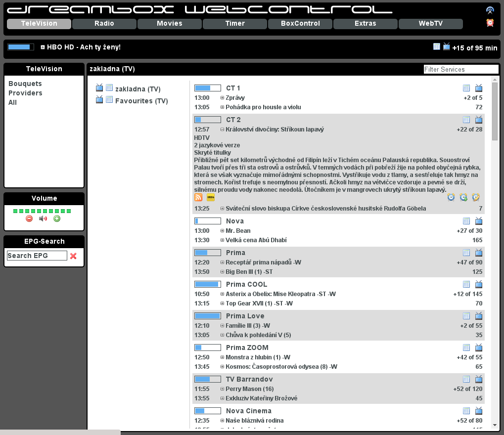Screen dimensions: 504x435
Task: Zap to the Prima COOL channel name
Action: pos(246,284)
